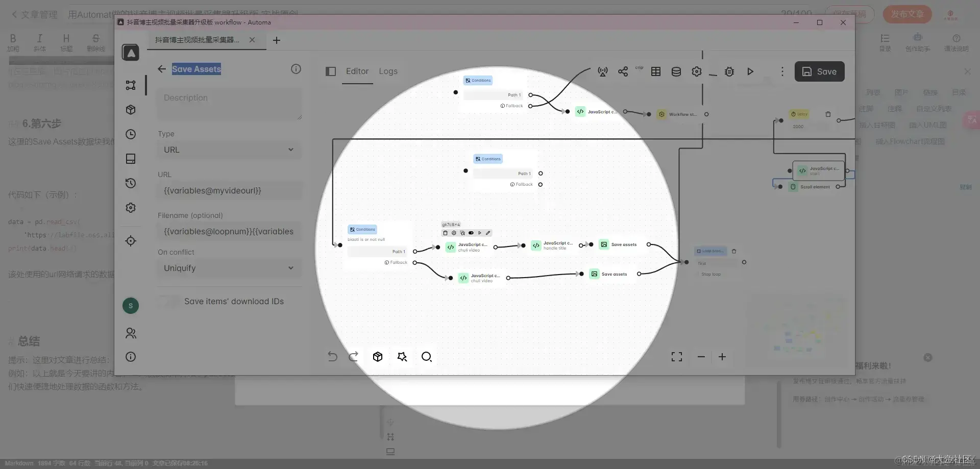980x469 pixels.
Task: Open the Type dropdown showing URL
Action: coord(229,150)
